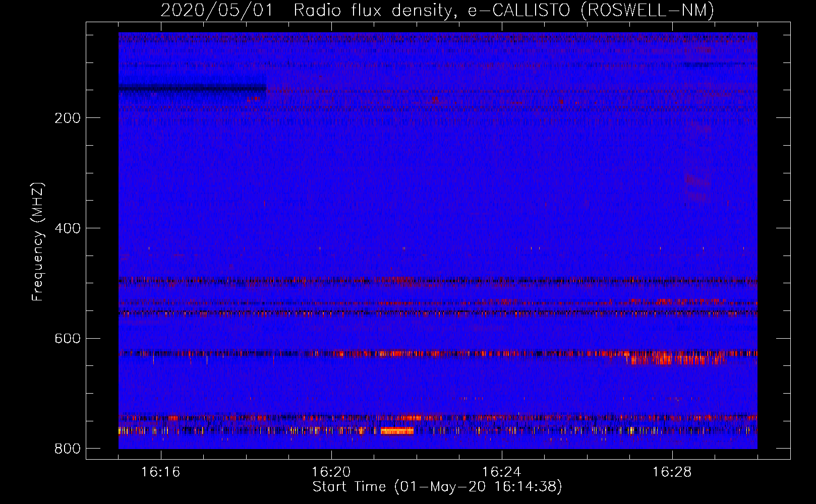Viewport: 816px width, 504px height.
Task: Click the 400 frequency tick label
Action: (68, 228)
